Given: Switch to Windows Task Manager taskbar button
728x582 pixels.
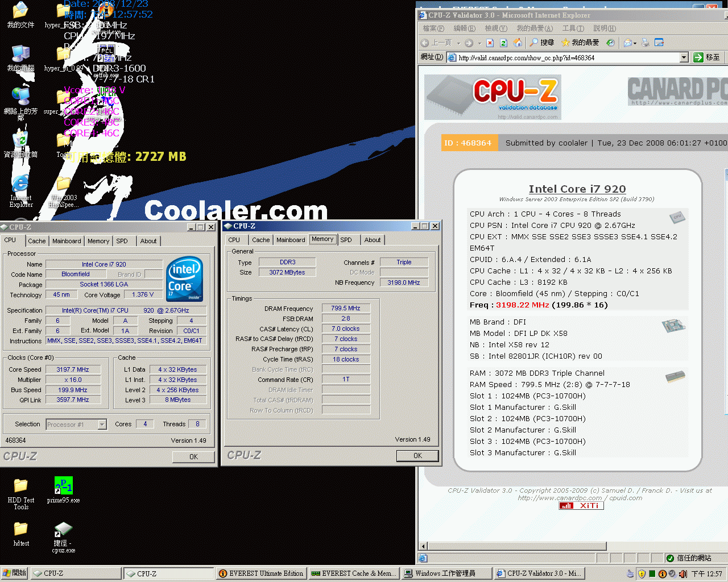Looking at the screenshot, I should [x=446, y=574].
